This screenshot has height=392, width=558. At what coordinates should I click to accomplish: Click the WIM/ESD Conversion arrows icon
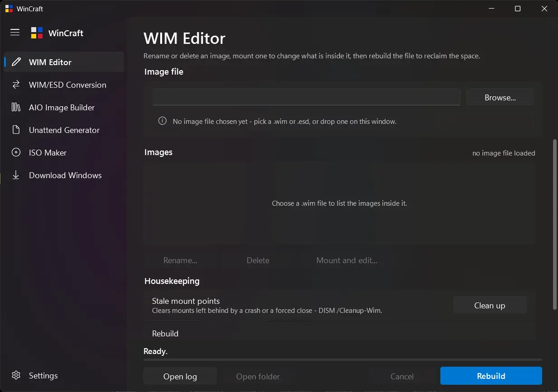pos(16,85)
